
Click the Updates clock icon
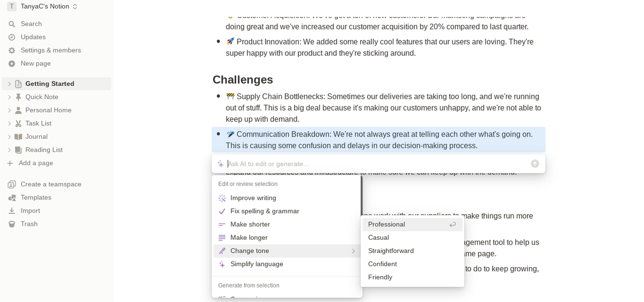point(12,37)
